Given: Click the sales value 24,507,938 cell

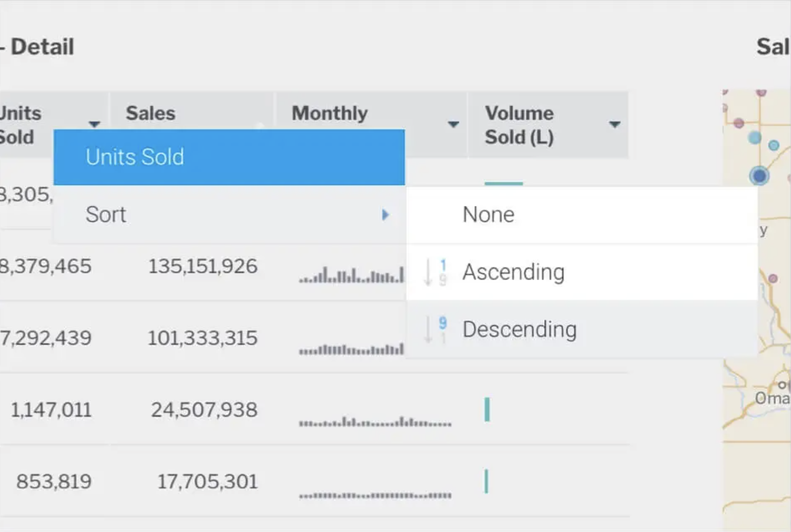Looking at the screenshot, I should tap(204, 409).
